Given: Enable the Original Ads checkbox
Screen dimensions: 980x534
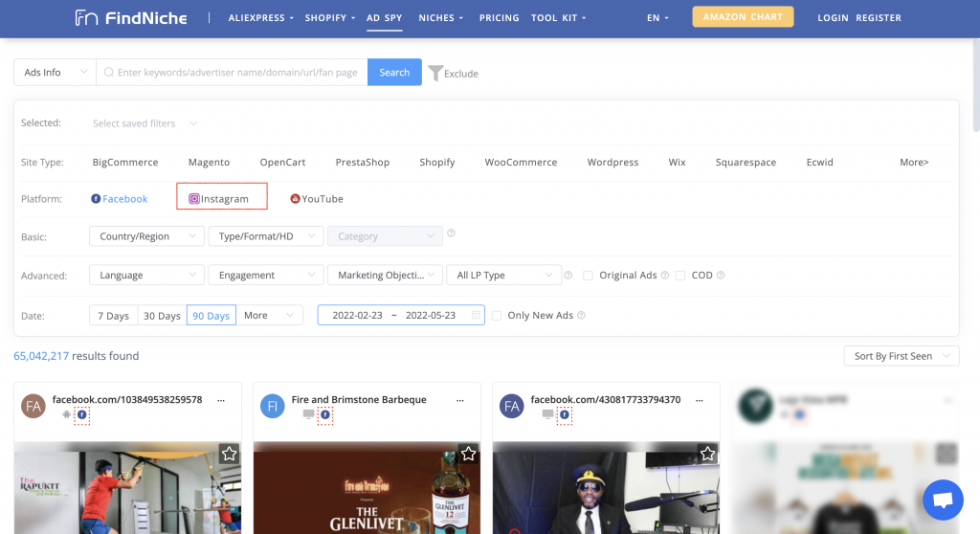Looking at the screenshot, I should (588, 275).
